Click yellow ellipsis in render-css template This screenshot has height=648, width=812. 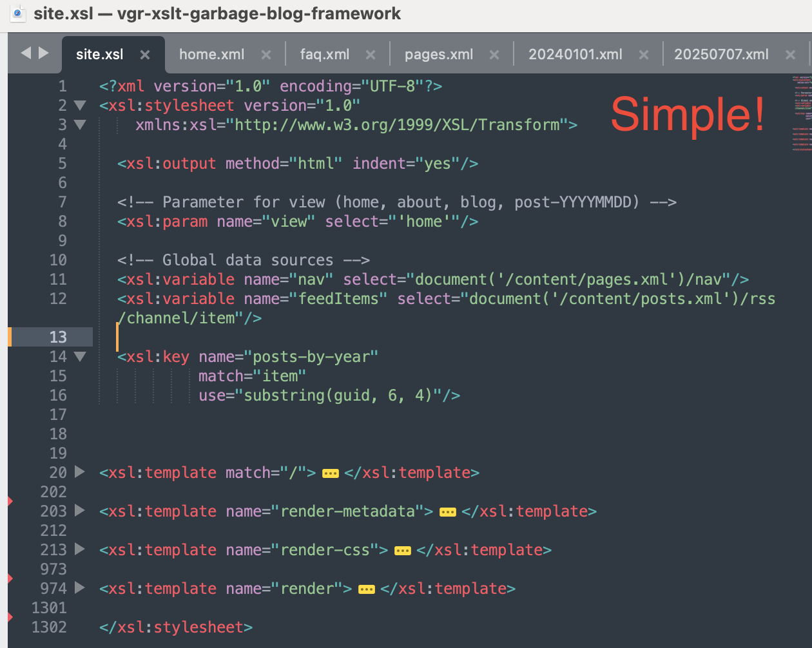click(x=403, y=551)
